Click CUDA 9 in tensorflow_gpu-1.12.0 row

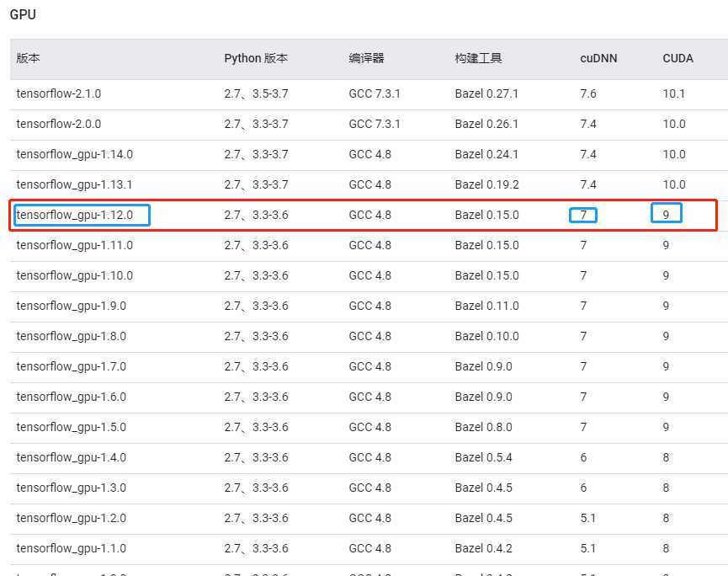pyautogui.click(x=666, y=215)
